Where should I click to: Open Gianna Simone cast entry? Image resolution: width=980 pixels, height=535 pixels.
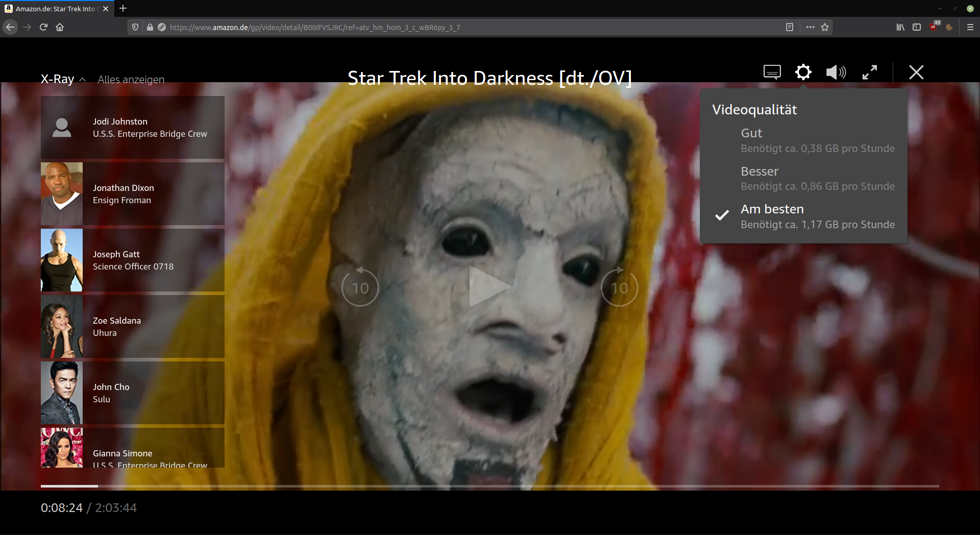pos(133,448)
